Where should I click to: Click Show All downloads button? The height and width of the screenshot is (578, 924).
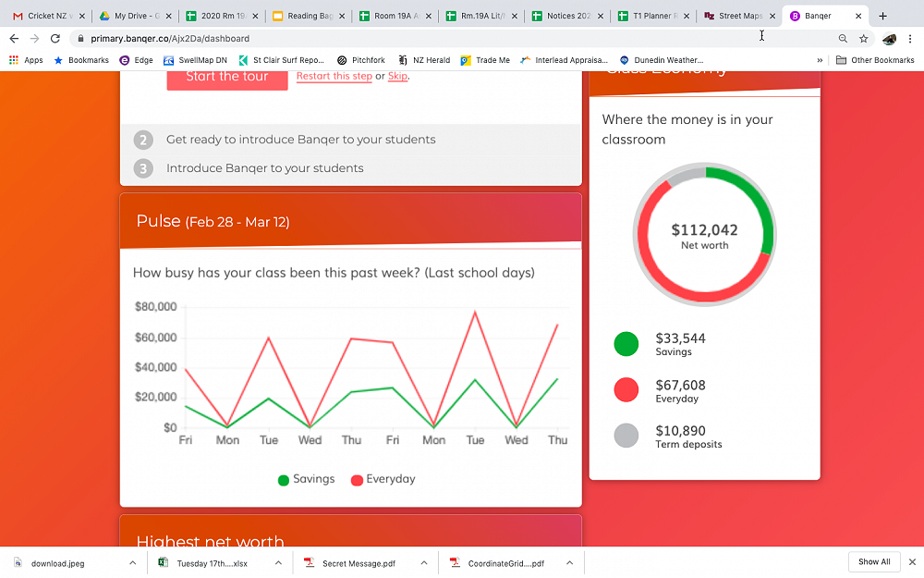873,561
